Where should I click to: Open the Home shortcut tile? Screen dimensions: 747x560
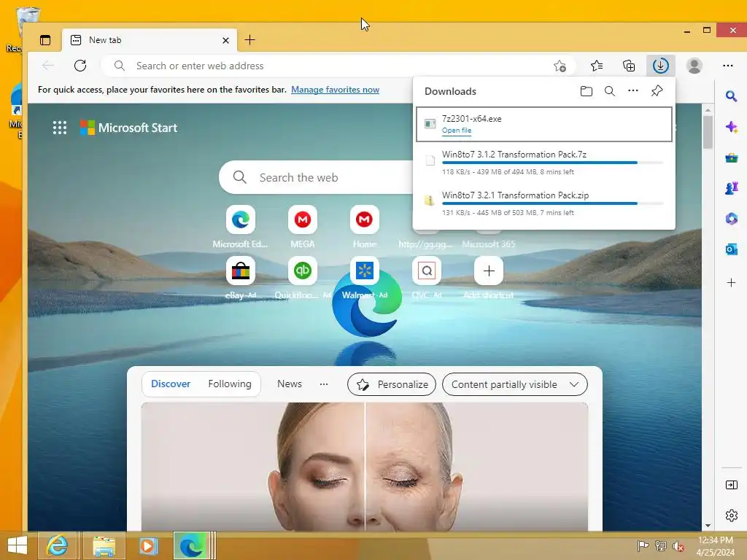(x=365, y=219)
